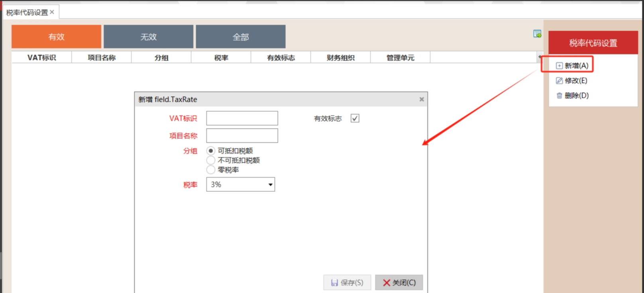Select the 不可抵扣税额 radio option
Image resolution: width=644 pixels, height=293 pixels.
211,160
